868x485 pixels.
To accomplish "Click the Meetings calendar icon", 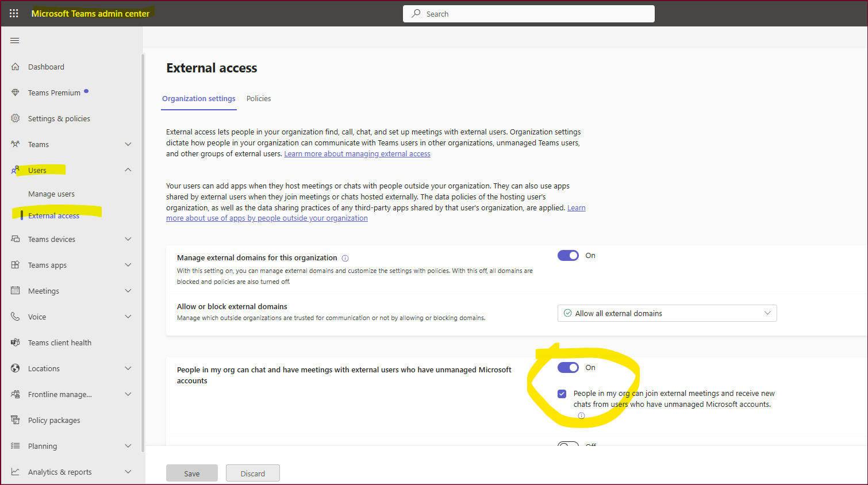I will pos(16,291).
